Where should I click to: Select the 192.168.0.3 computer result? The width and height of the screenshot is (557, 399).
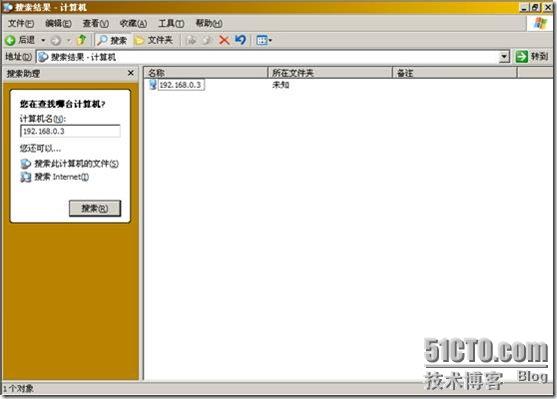tap(181, 85)
